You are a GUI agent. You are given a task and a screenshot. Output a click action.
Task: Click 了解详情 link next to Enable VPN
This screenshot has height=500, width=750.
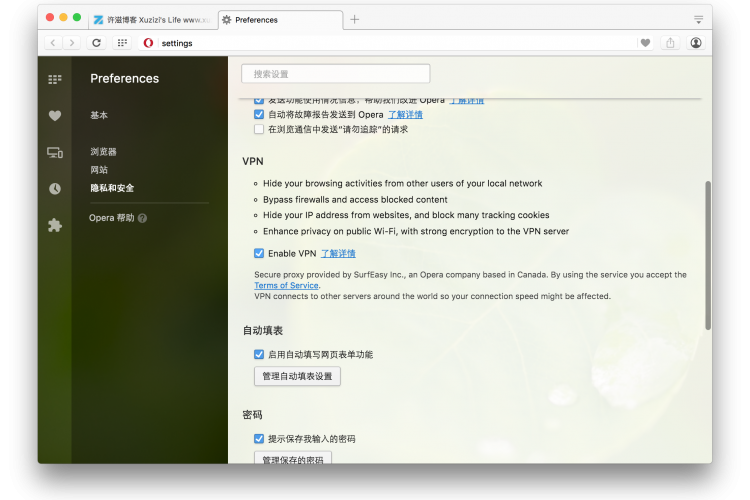click(338, 254)
